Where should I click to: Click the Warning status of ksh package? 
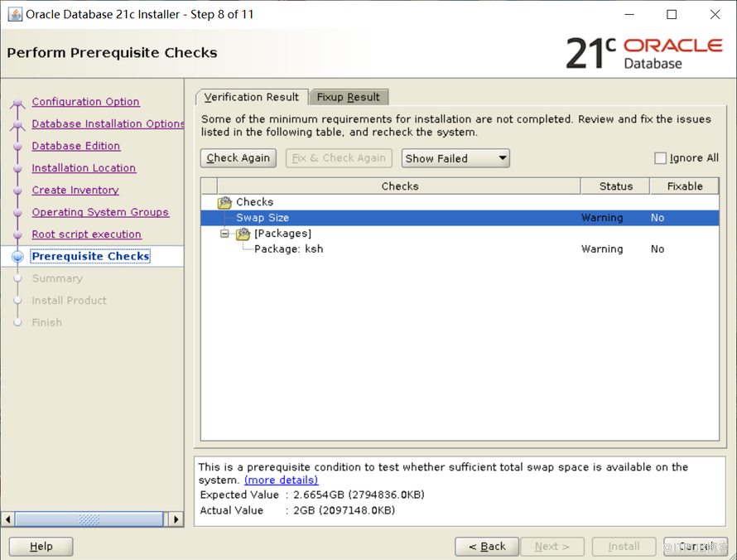click(602, 249)
